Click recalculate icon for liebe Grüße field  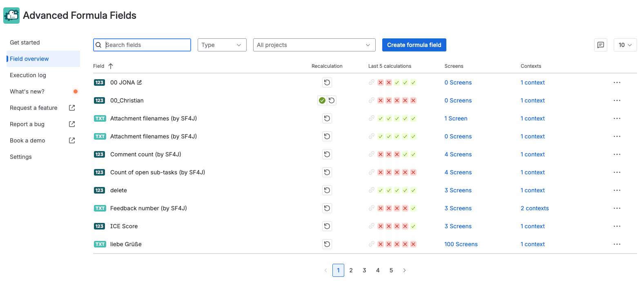pos(327,244)
